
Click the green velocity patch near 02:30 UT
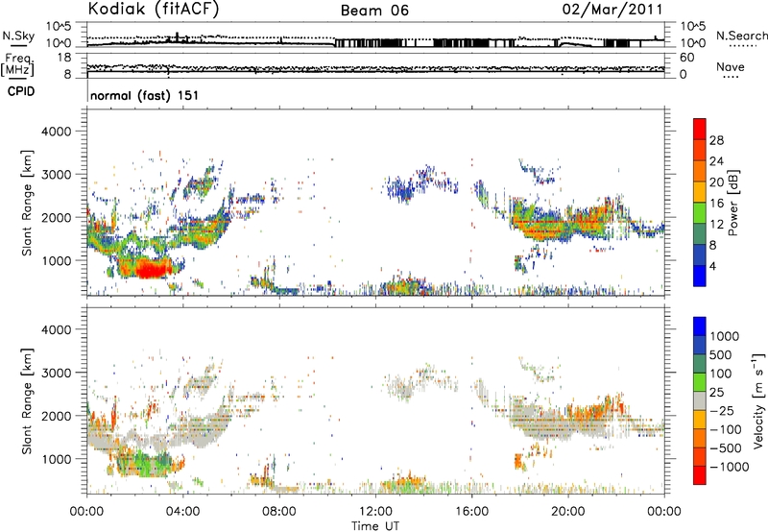(x=150, y=465)
